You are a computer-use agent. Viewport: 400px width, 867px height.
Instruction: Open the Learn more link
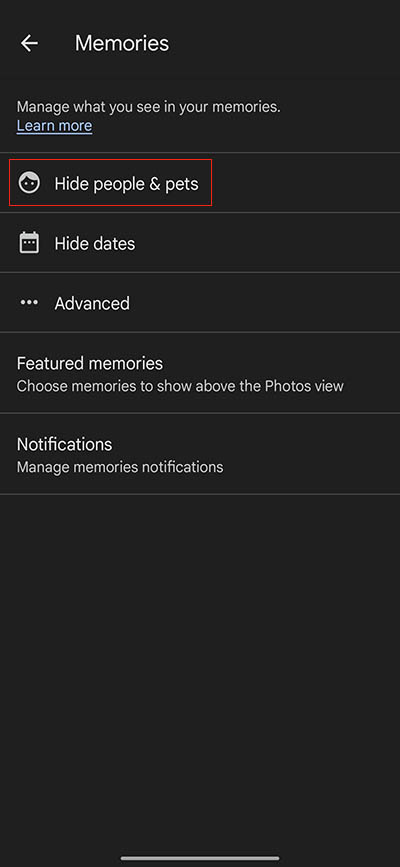coord(54,126)
